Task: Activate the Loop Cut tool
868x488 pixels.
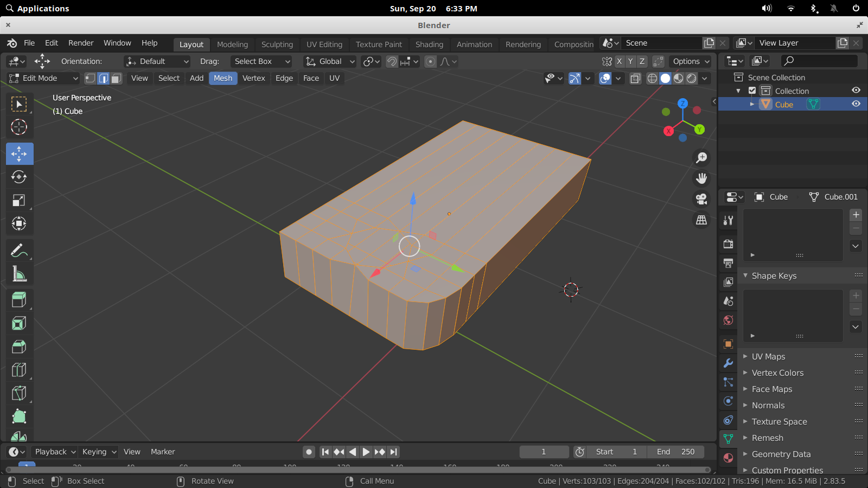Action: tap(19, 370)
